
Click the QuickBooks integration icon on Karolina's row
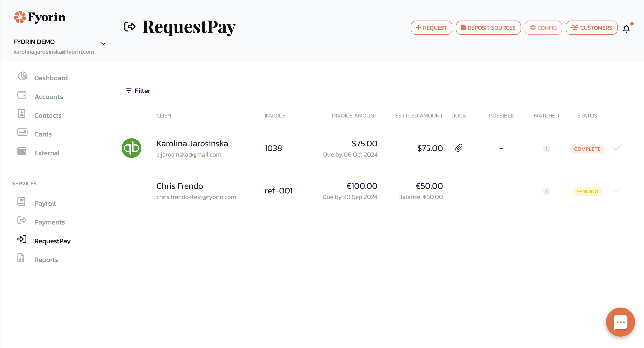click(x=131, y=148)
